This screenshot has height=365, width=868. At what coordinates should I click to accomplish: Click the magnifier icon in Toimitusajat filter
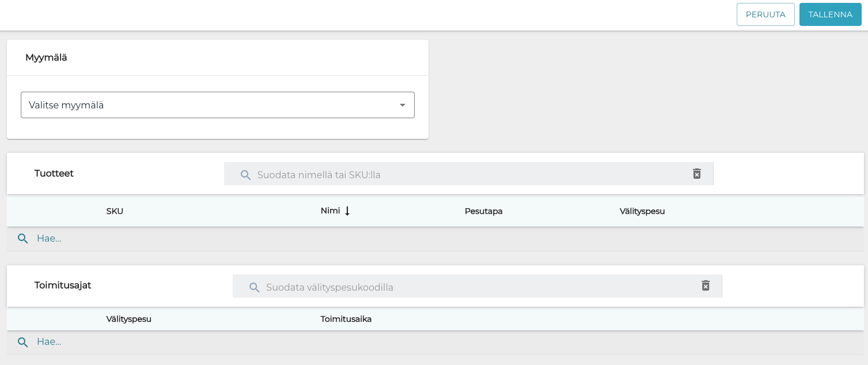(254, 287)
